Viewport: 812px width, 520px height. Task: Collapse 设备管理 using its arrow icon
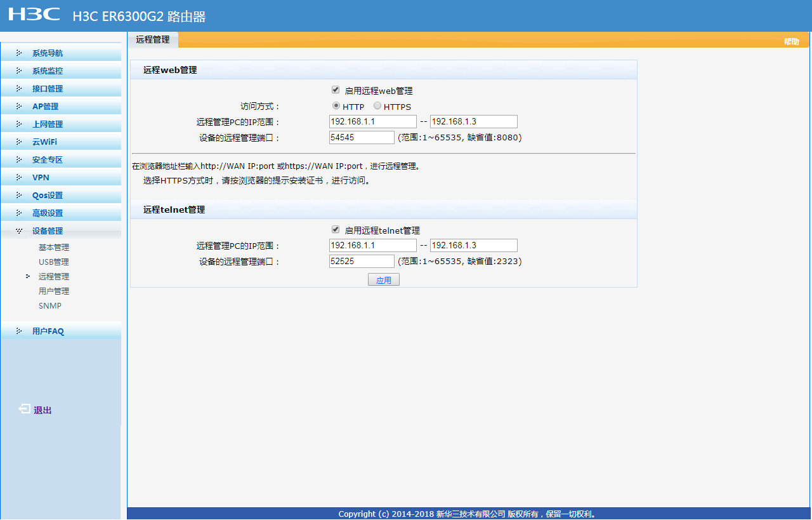click(x=19, y=231)
